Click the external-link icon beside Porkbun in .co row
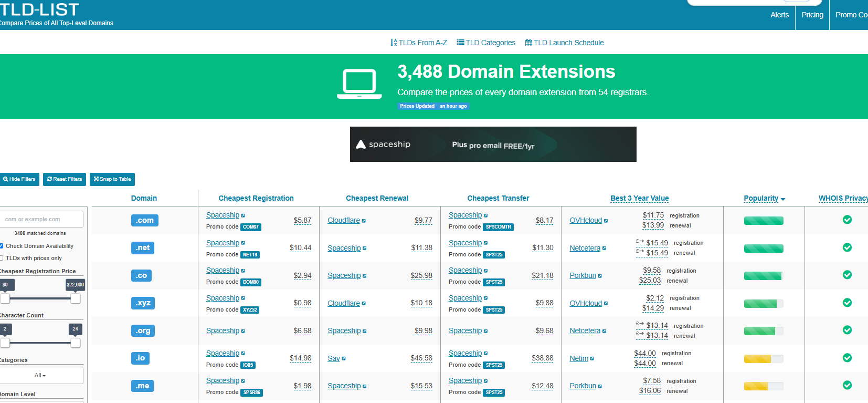 pos(600,276)
